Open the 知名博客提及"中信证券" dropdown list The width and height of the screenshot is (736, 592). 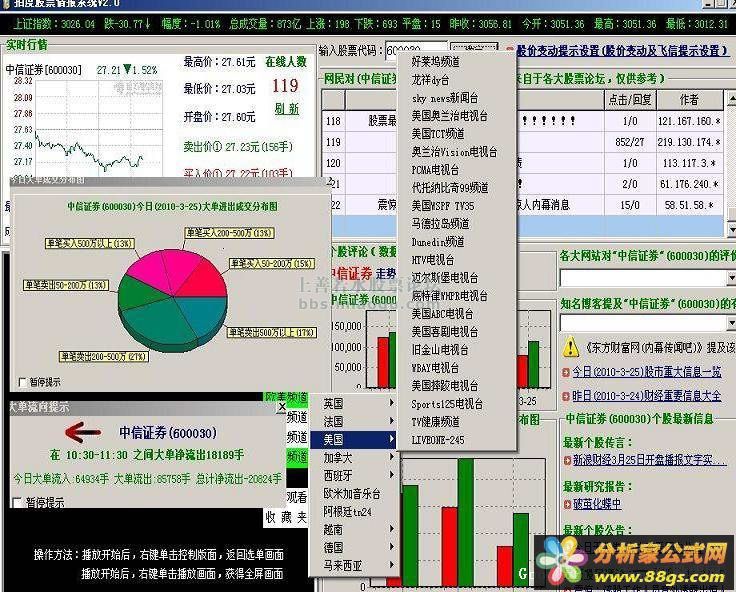[x=731, y=323]
